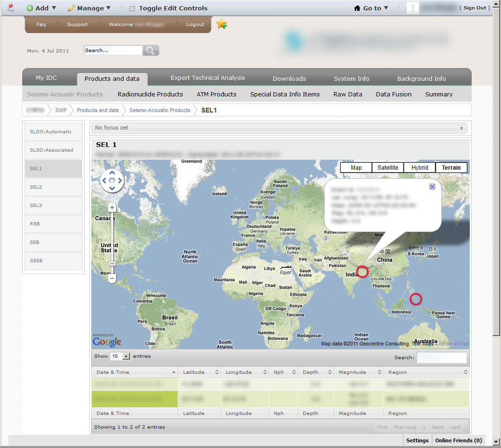Click the Go to home icon
The width and height of the screenshot is (501, 448).
(357, 9)
